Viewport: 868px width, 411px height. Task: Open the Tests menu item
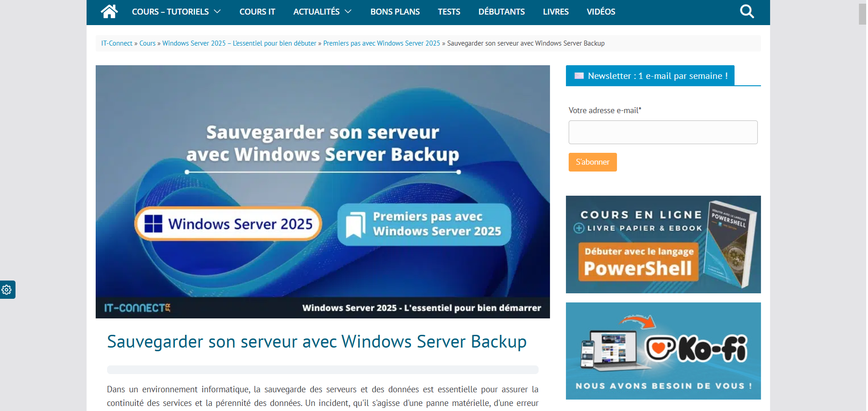coord(449,12)
